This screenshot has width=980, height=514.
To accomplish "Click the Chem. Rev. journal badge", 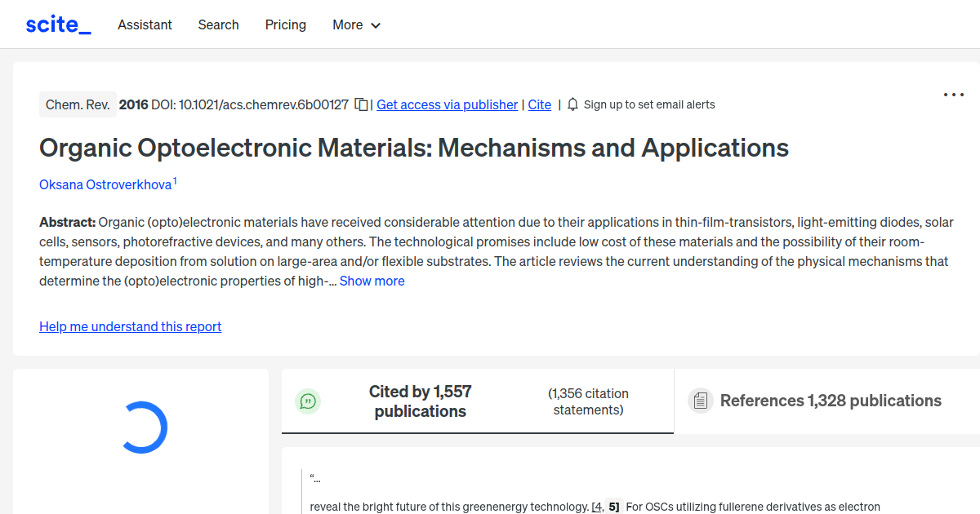I will coord(78,104).
